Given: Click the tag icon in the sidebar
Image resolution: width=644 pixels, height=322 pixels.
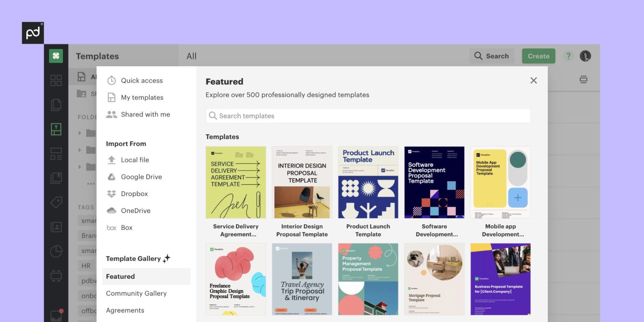Looking at the screenshot, I should pyautogui.click(x=56, y=203).
